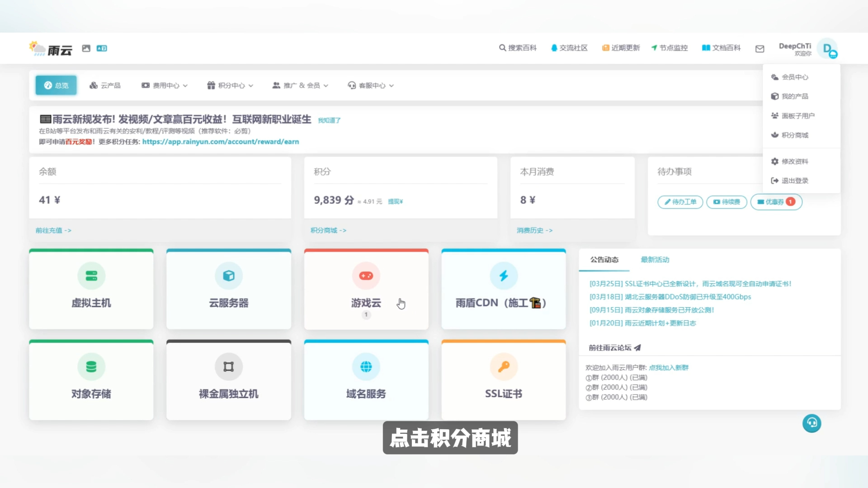Open the 虚拟主机 card
The image size is (868, 488).
91,289
